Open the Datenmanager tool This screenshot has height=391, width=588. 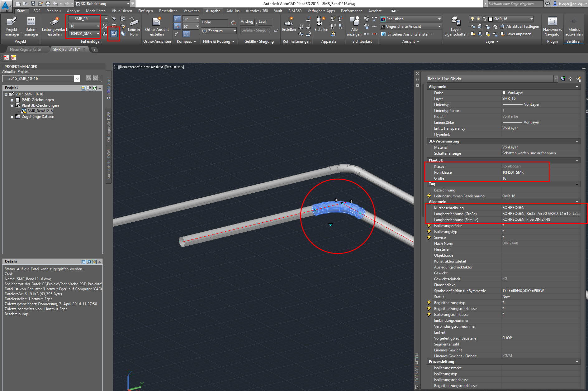(31, 26)
